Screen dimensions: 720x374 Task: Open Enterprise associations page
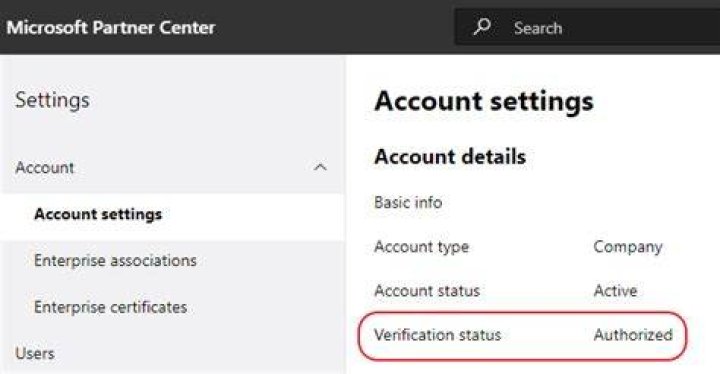115,261
